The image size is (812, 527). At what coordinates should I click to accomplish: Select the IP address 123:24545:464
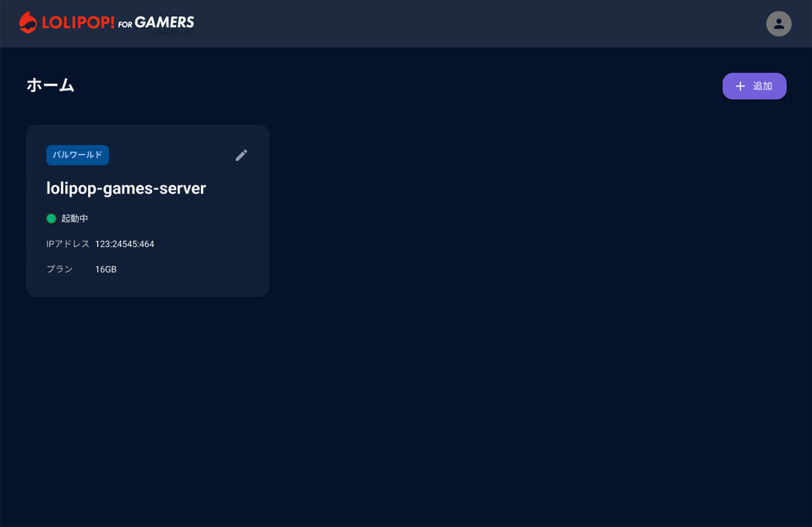point(125,244)
